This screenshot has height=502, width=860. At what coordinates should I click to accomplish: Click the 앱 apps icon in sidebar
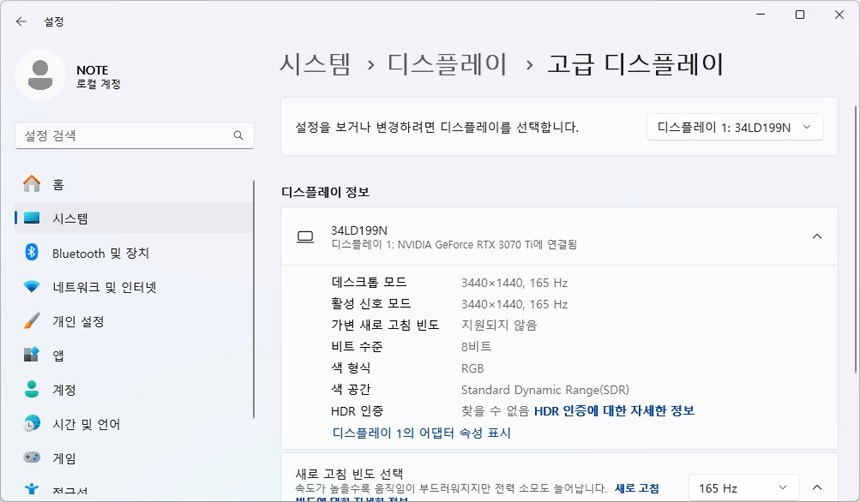coord(32,355)
